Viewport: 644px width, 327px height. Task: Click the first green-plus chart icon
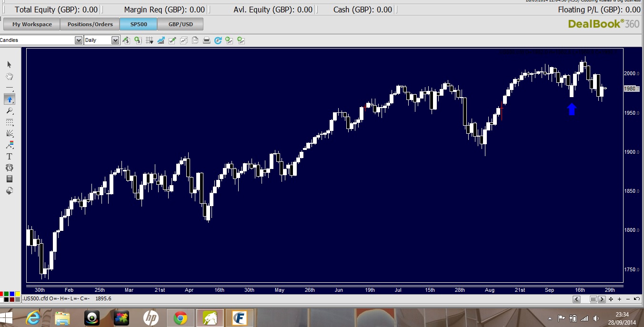pos(229,40)
